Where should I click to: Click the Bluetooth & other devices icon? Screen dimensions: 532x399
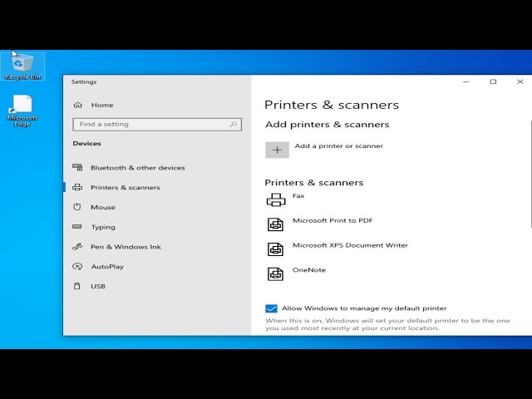[x=77, y=167]
